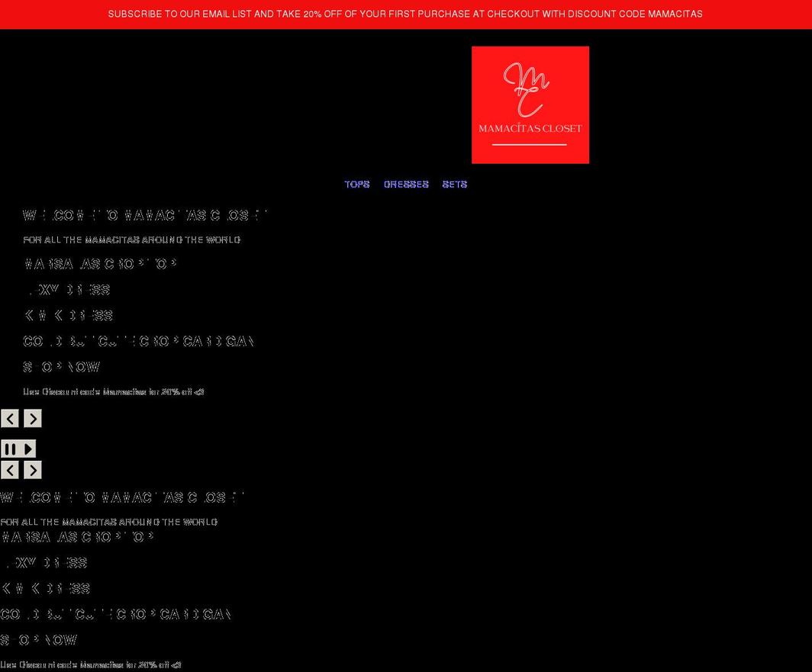Open the first Marsailas Crop Top link
The image size is (812, 672).
click(100, 264)
